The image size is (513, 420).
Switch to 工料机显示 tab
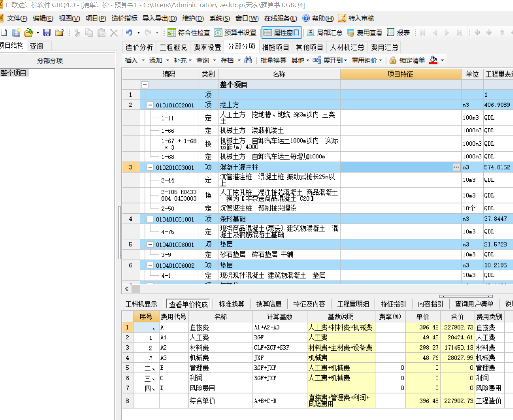(141, 304)
